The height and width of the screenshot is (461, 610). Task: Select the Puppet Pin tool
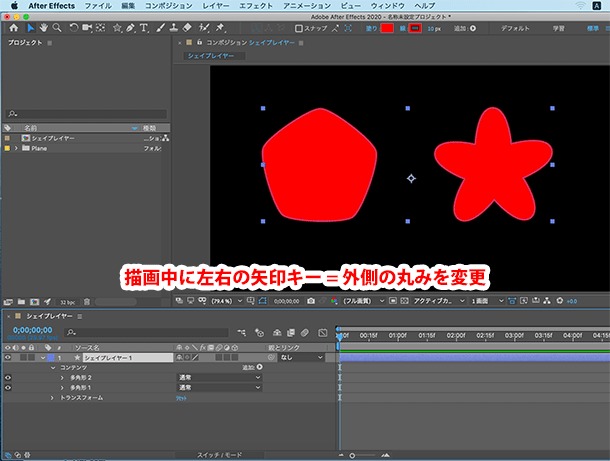tap(220, 28)
